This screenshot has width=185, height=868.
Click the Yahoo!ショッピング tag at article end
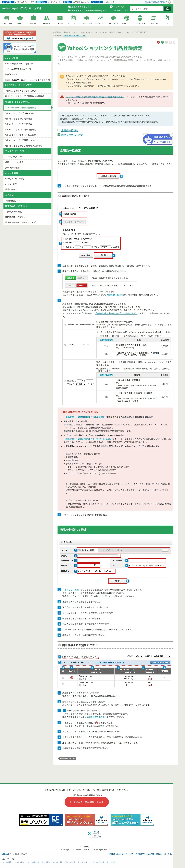point(67,758)
